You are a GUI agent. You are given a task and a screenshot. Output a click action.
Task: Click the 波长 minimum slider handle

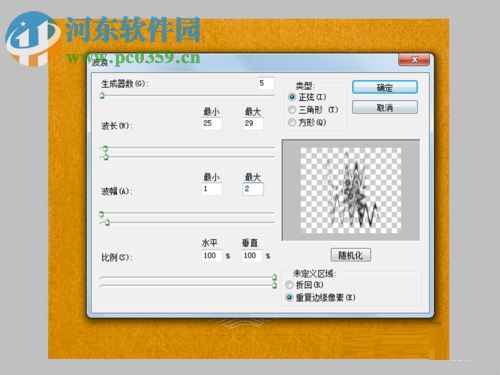point(105,148)
